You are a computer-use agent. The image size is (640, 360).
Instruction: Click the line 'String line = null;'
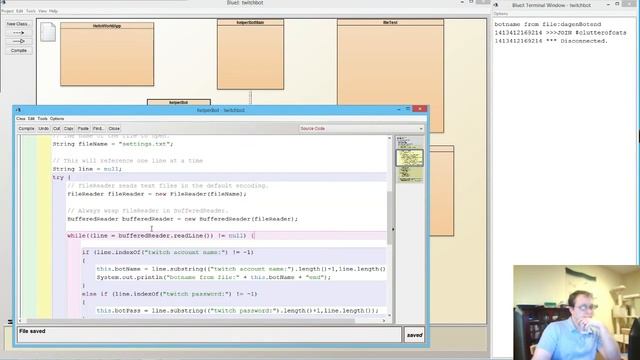(87, 169)
